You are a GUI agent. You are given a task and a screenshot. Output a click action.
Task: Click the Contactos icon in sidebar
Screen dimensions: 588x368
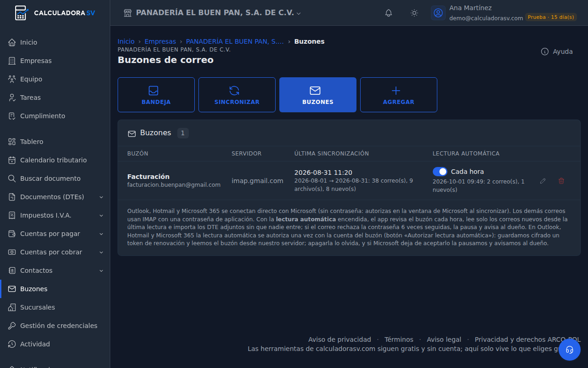12,270
